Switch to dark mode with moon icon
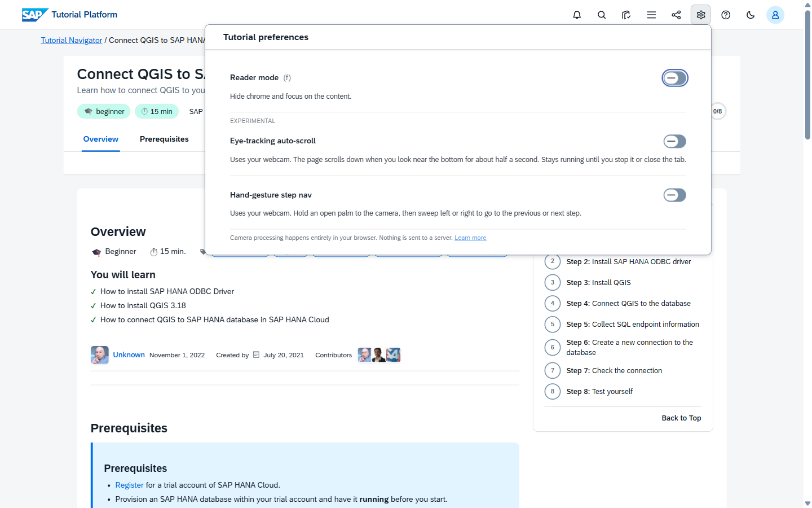Image resolution: width=812 pixels, height=508 pixels. (x=751, y=15)
